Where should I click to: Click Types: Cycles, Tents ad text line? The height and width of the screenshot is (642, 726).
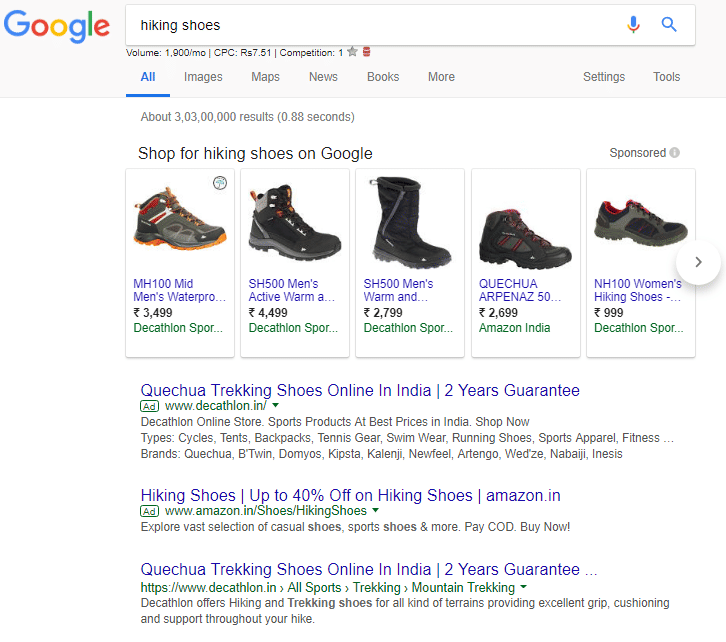point(407,438)
